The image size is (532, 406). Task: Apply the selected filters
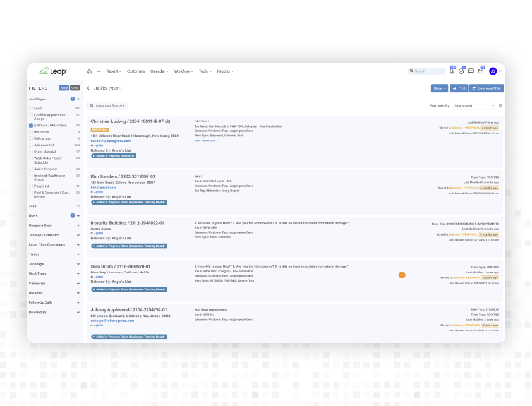[64, 88]
